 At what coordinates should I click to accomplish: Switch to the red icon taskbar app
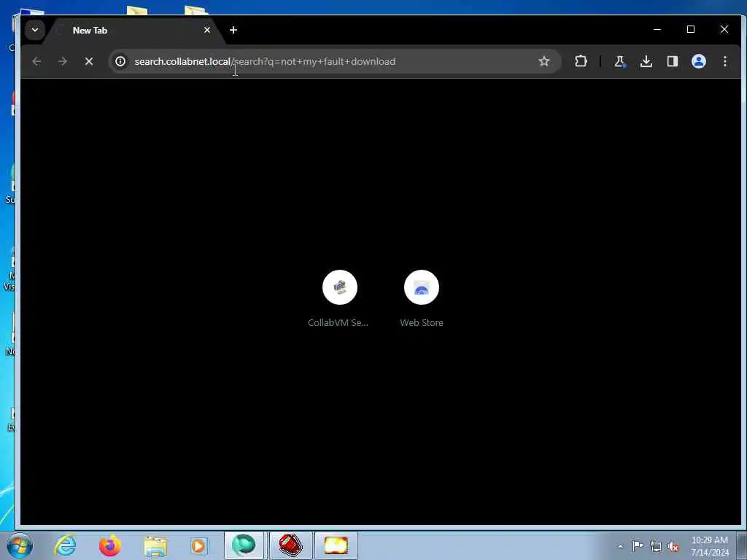click(290, 545)
